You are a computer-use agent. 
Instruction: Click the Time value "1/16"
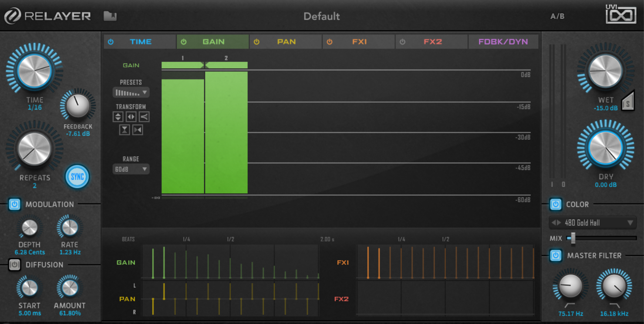click(x=35, y=107)
